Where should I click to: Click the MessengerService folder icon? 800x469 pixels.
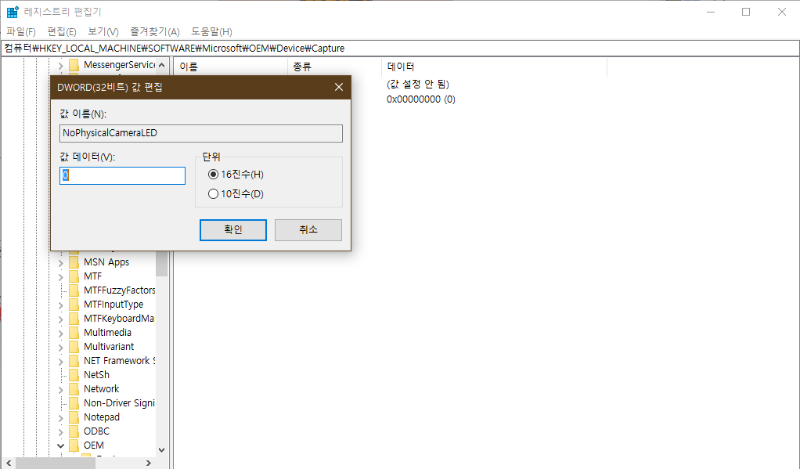pos(74,65)
